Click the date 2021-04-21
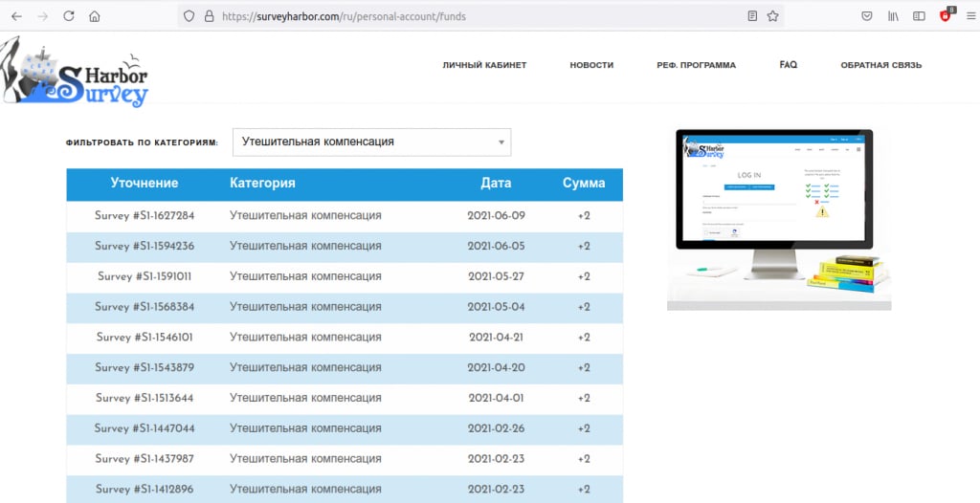The width and height of the screenshot is (980, 503). pyautogui.click(x=497, y=337)
